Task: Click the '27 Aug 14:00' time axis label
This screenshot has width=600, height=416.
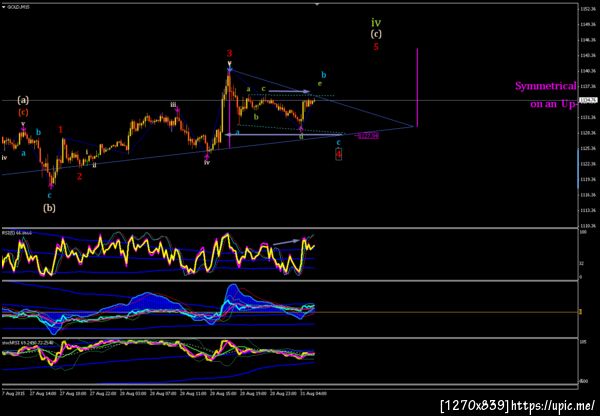Action: point(43,393)
